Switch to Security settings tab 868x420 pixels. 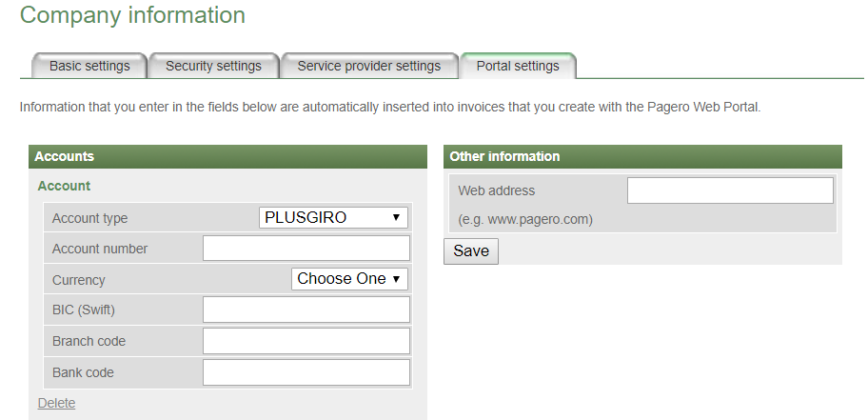pyautogui.click(x=214, y=66)
